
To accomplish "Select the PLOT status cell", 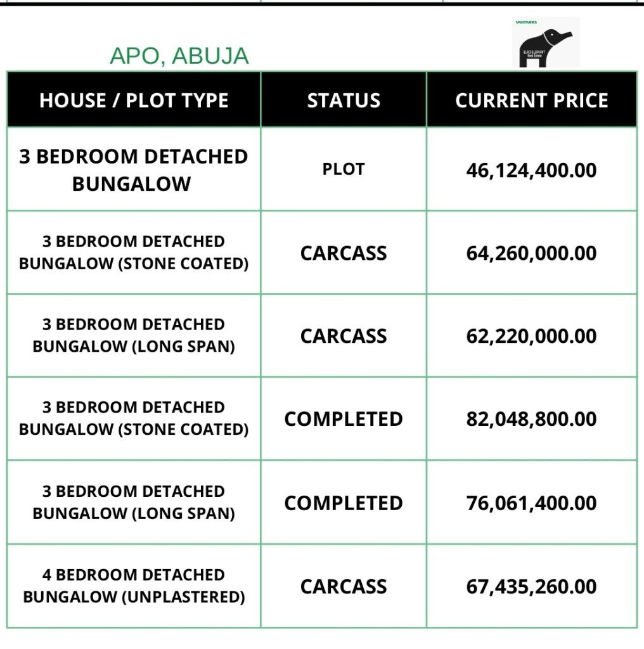I will [344, 169].
